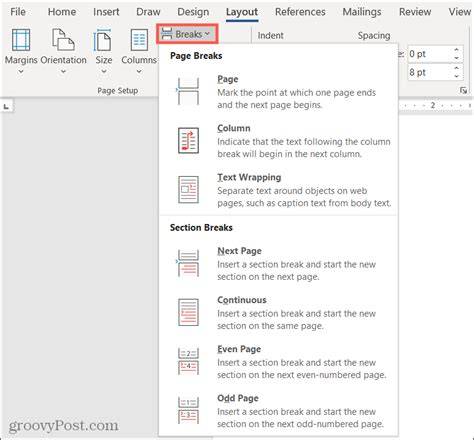Open the File menu
The height and width of the screenshot is (440, 474).
pyautogui.click(x=18, y=12)
